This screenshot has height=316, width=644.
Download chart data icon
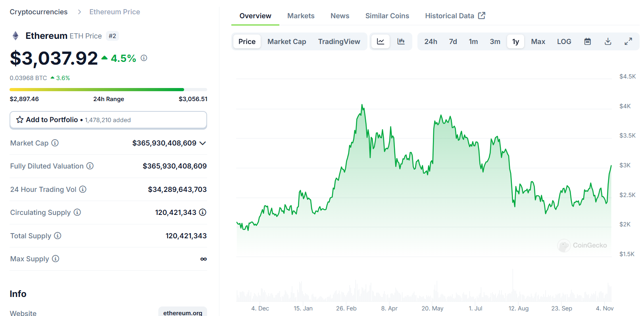tap(608, 41)
